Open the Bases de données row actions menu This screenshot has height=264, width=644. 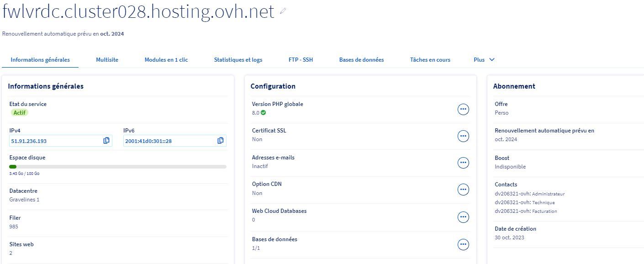click(463, 245)
